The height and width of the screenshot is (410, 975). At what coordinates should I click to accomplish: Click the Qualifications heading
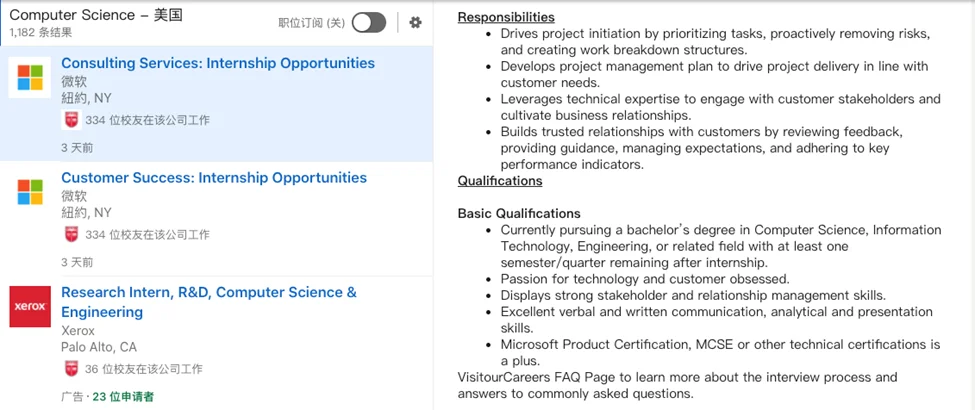[x=500, y=181]
